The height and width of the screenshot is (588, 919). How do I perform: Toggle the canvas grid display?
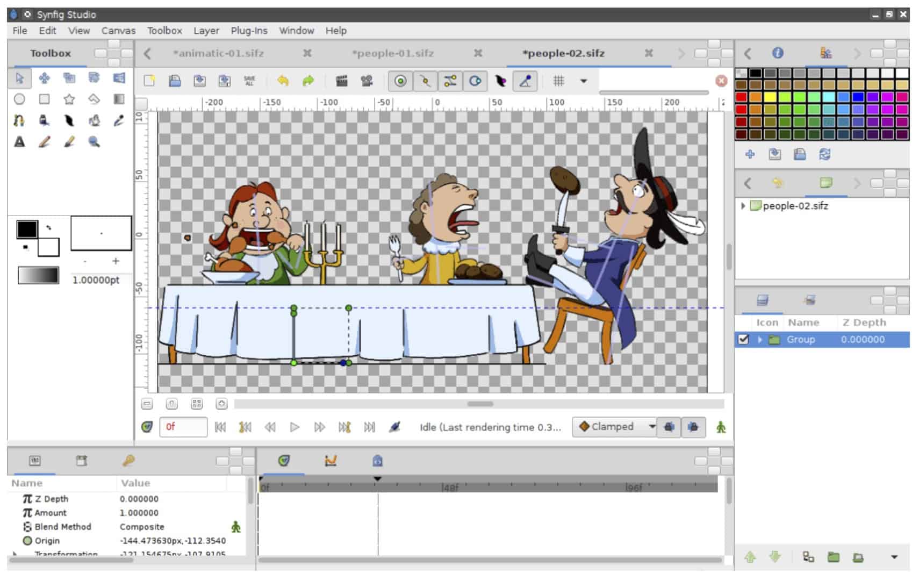tap(558, 81)
